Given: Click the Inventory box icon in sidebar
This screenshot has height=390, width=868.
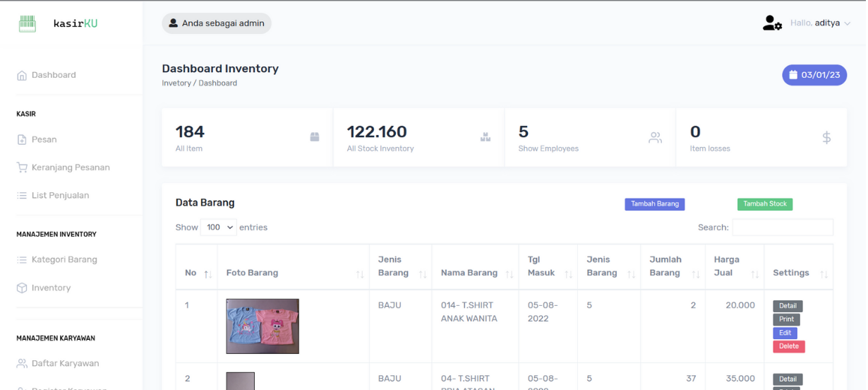Looking at the screenshot, I should 22,288.
